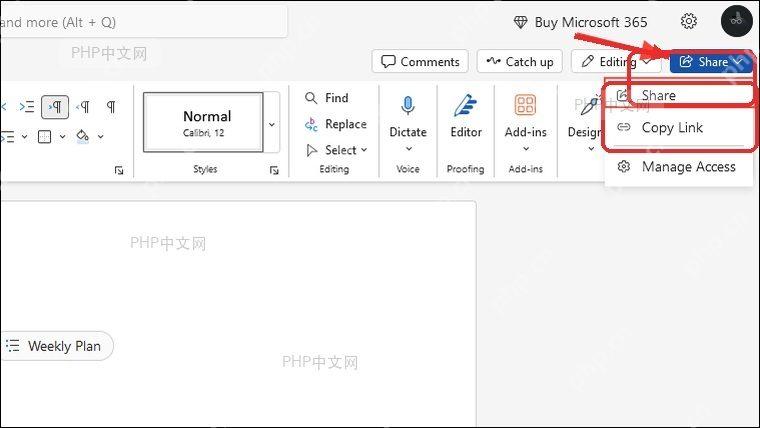Open the borders dropdown arrow
The width and height of the screenshot is (760, 428).
coord(63,137)
